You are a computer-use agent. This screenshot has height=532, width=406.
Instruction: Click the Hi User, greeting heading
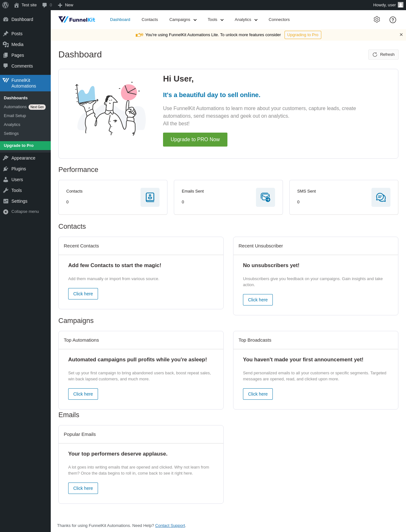(x=178, y=79)
